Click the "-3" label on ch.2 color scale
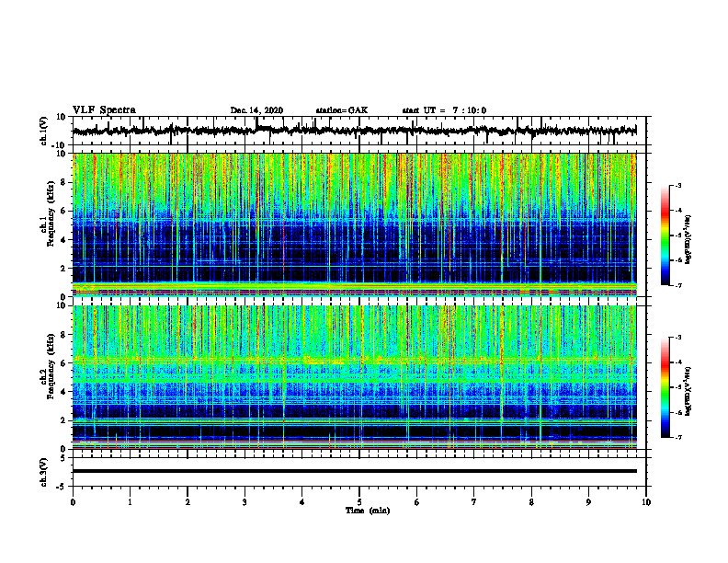728x563 pixels. 678,338
